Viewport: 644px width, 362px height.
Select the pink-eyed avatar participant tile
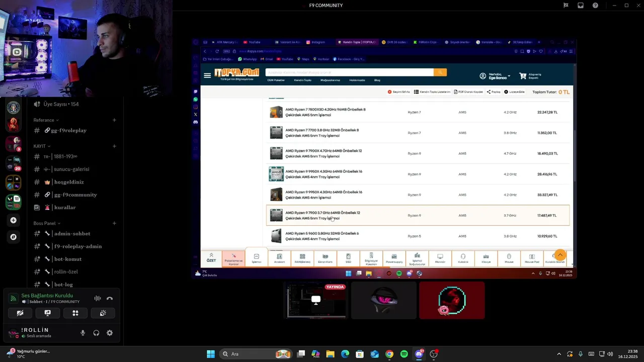[x=384, y=300]
